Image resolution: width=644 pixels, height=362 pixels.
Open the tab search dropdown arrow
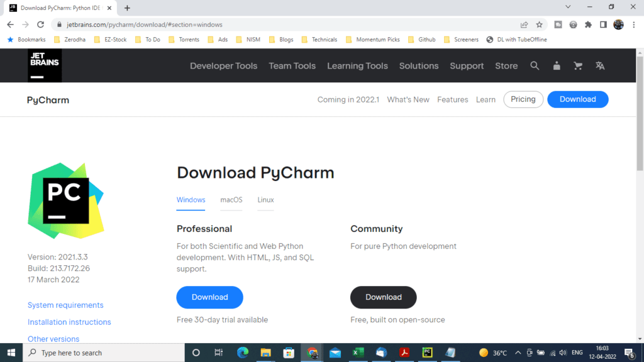(x=568, y=7)
